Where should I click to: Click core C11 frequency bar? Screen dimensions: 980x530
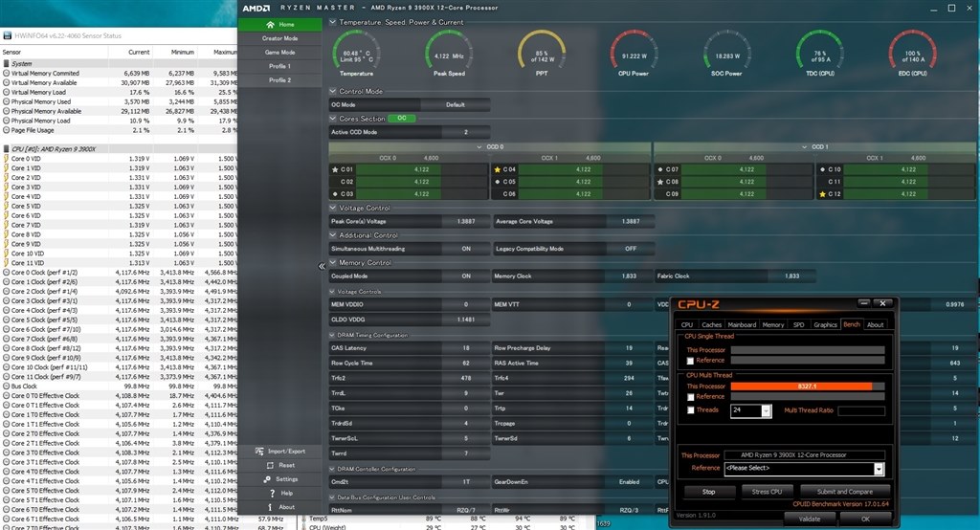click(x=909, y=182)
